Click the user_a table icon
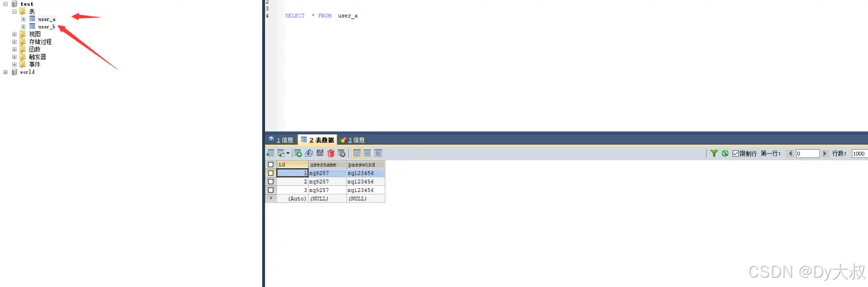The image size is (868, 287). (x=32, y=19)
